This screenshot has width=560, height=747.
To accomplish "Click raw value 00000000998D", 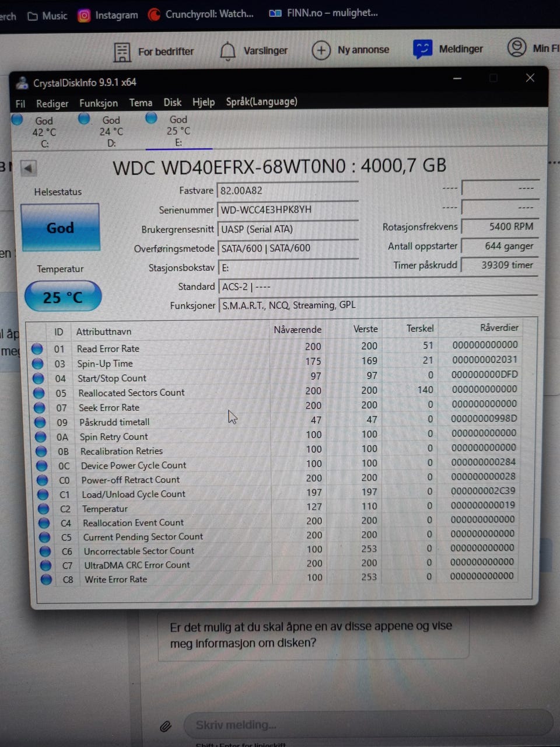I will pos(484,418).
